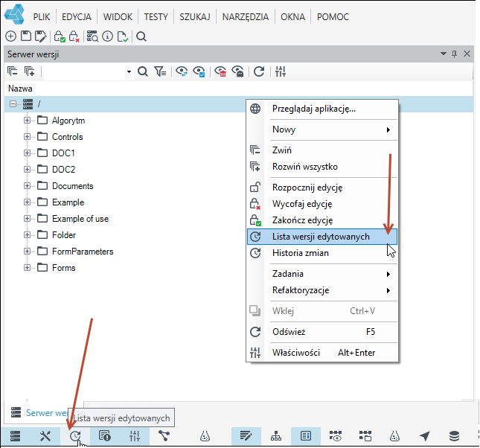Choose Lista wersji edytowanych from context menu
The image size is (480, 448).
pos(322,237)
